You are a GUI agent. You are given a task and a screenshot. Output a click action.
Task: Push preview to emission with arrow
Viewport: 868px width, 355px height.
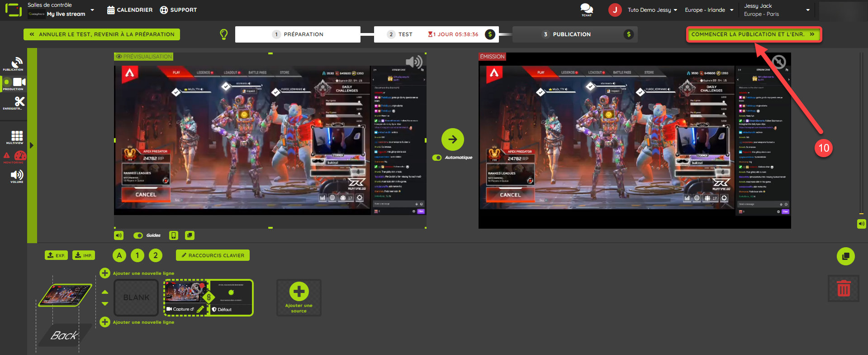(x=453, y=139)
